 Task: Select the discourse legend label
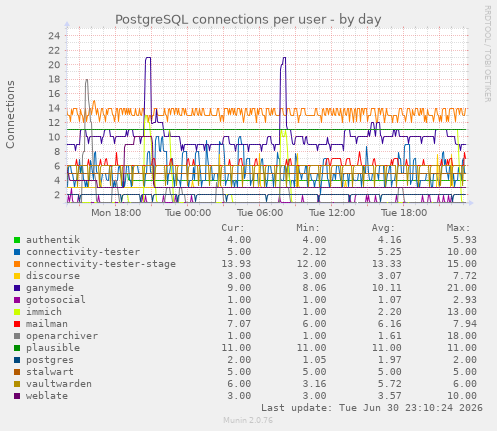click(x=53, y=276)
